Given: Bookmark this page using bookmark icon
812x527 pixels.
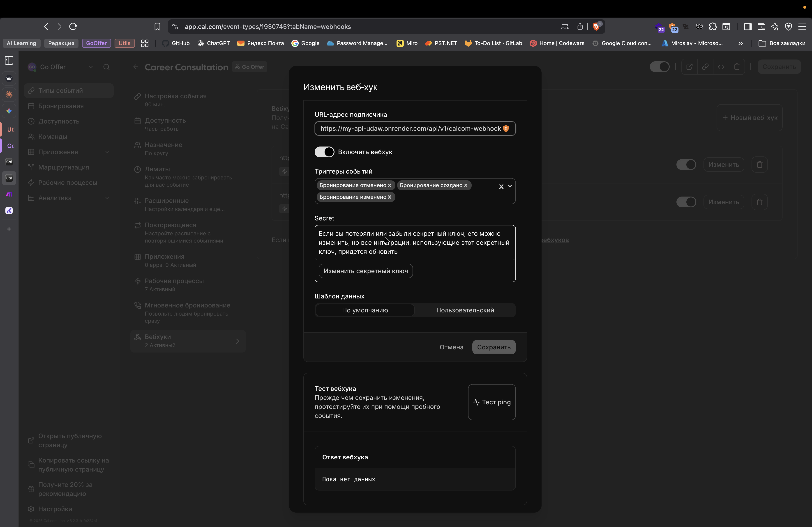Looking at the screenshot, I should click(157, 27).
